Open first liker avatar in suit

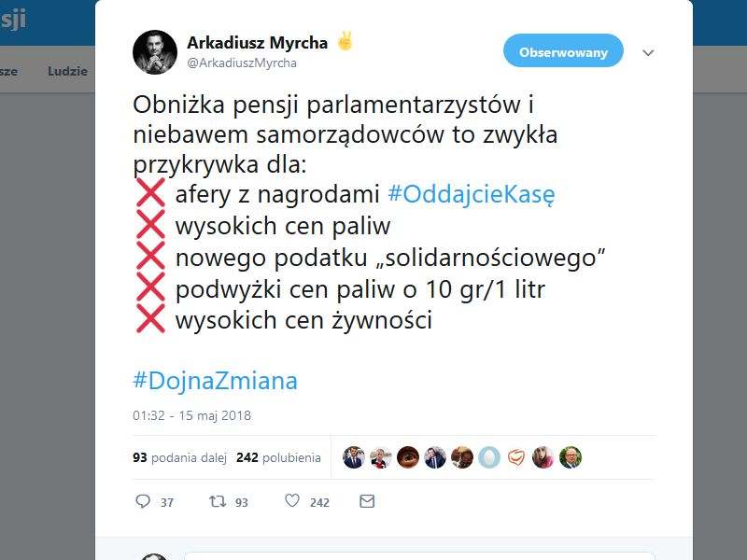pyautogui.click(x=354, y=457)
